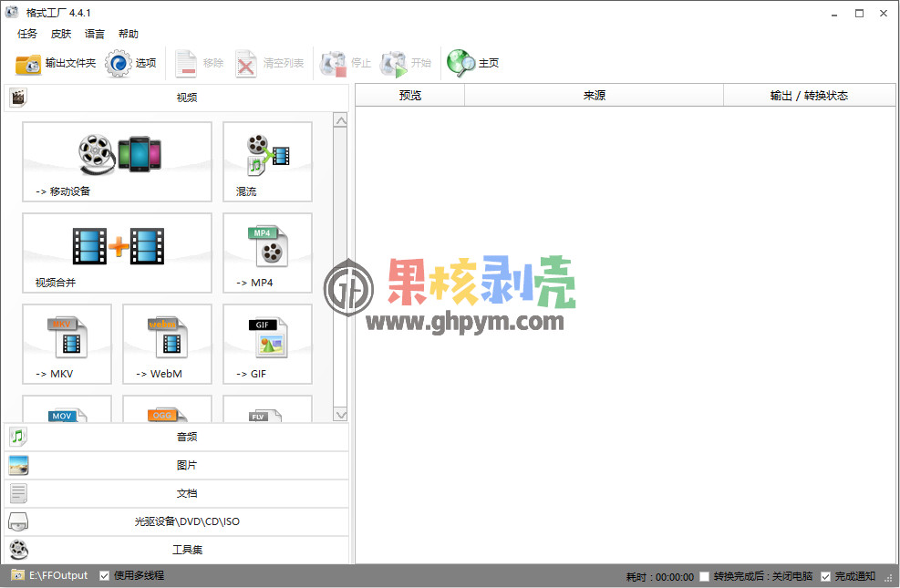The image size is (900, 588).
Task: Maximize the 格式工厂 window
Action: 859,13
